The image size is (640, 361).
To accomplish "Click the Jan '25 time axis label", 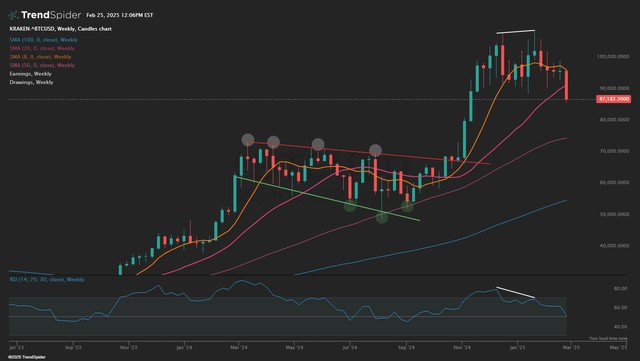I will coord(518,348).
